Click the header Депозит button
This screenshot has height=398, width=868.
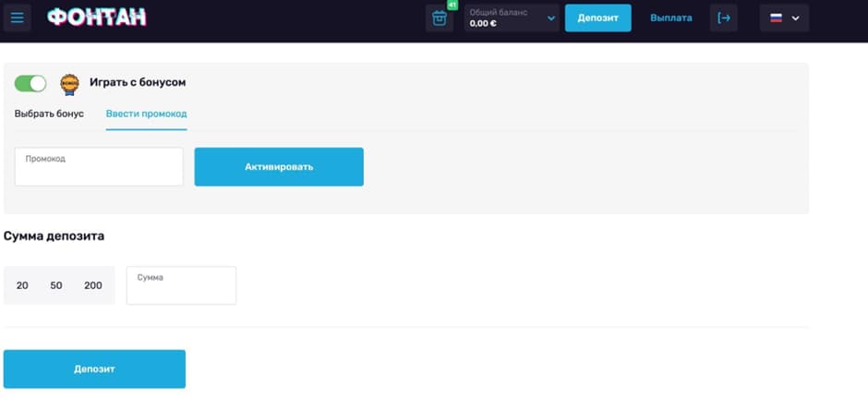tap(597, 18)
